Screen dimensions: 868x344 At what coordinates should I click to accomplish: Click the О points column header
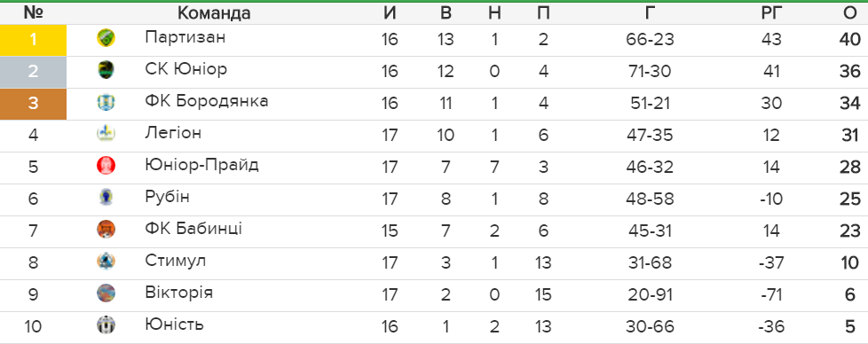click(850, 13)
